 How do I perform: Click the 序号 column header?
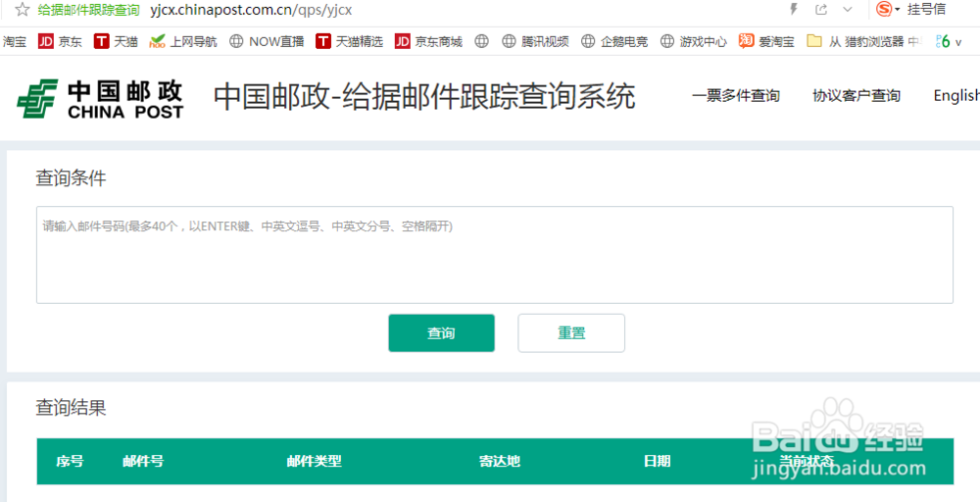(x=70, y=462)
